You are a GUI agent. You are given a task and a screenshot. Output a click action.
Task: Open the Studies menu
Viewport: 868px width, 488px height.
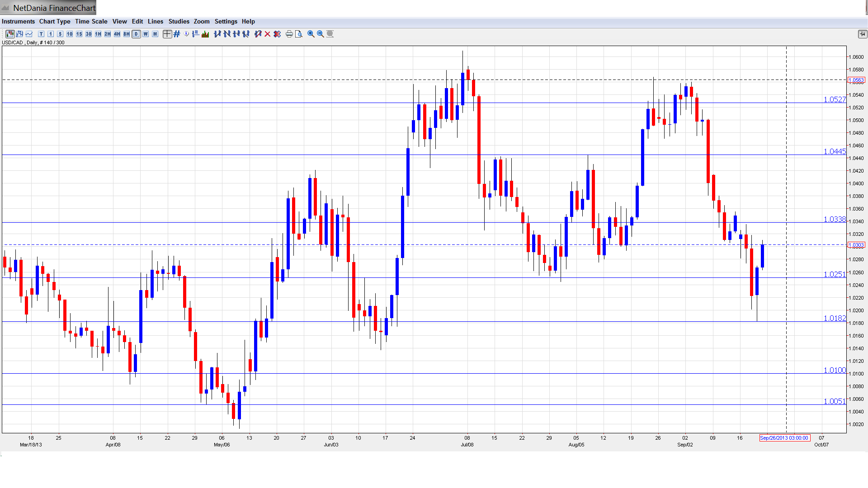[179, 21]
